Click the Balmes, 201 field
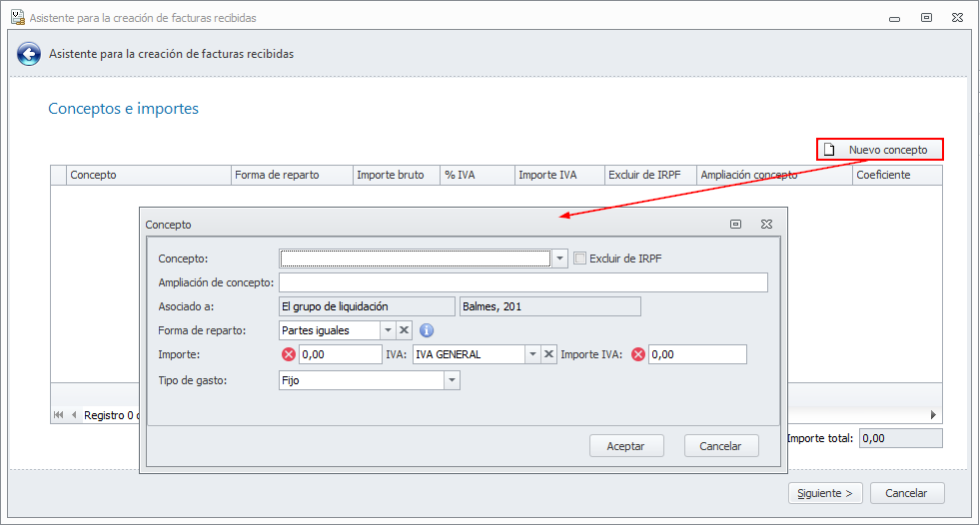Image resolution: width=980 pixels, height=525 pixels. pos(550,306)
